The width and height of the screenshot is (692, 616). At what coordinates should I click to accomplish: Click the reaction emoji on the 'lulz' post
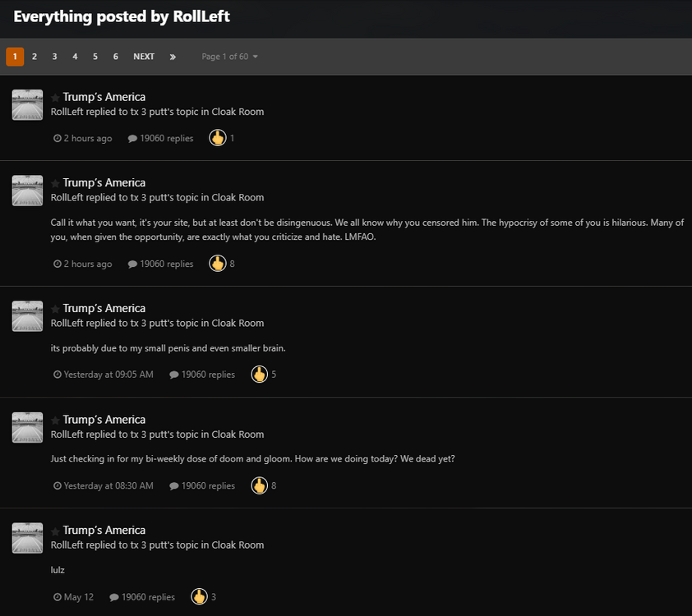point(199,597)
